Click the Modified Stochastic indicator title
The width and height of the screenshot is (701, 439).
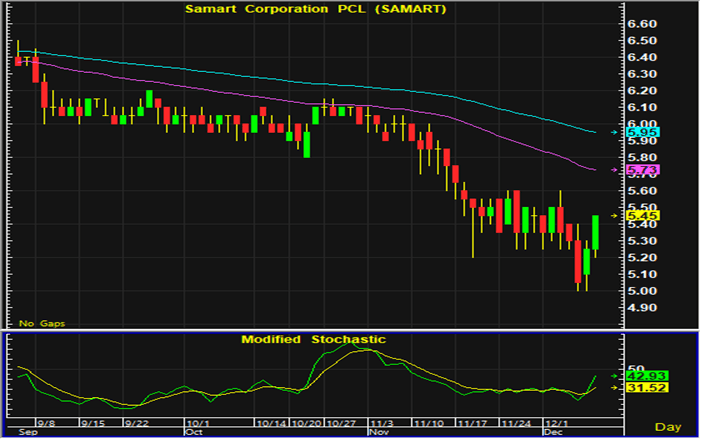point(313,339)
